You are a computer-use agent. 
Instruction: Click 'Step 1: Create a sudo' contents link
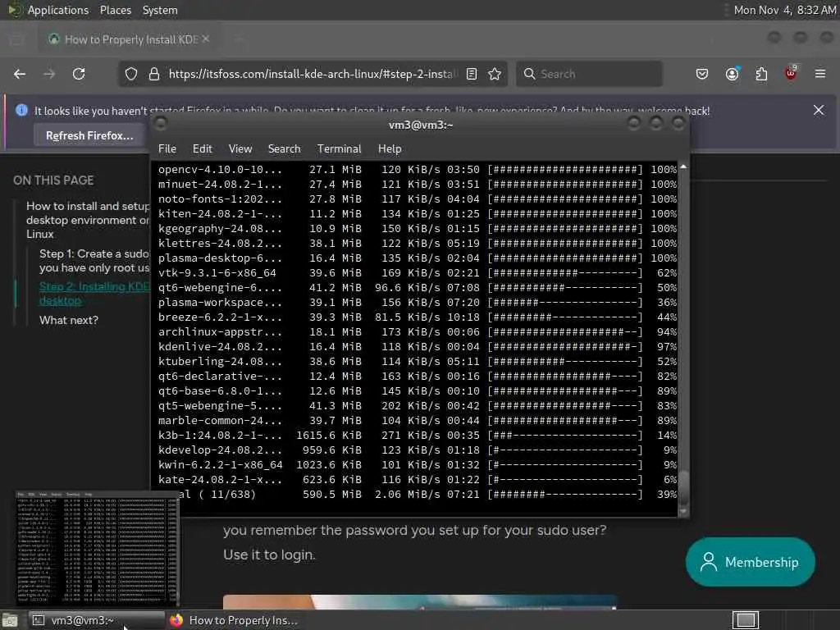[x=94, y=261]
